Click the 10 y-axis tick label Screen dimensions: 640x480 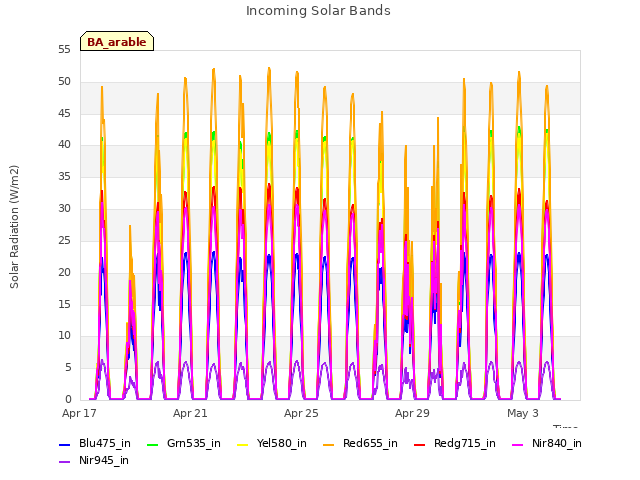(64, 336)
